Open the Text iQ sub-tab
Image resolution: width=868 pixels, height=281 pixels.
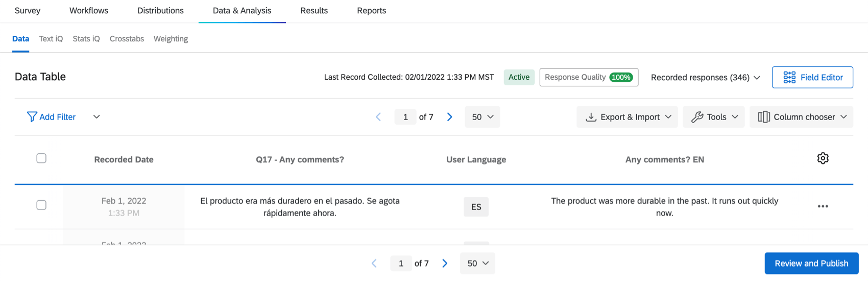point(51,39)
